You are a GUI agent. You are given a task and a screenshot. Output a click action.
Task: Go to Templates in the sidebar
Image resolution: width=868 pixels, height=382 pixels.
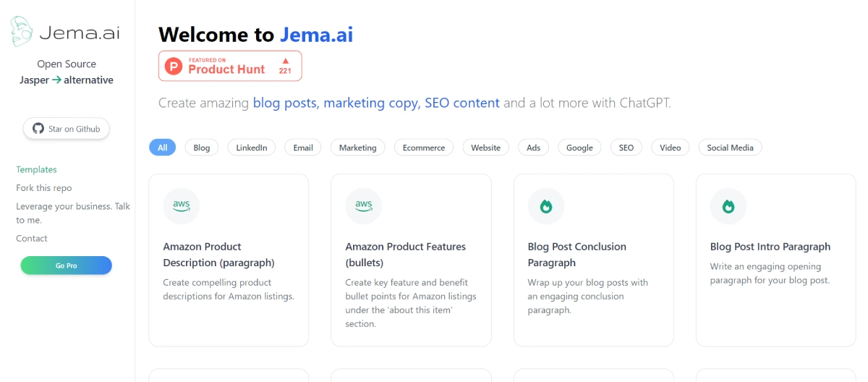36,169
